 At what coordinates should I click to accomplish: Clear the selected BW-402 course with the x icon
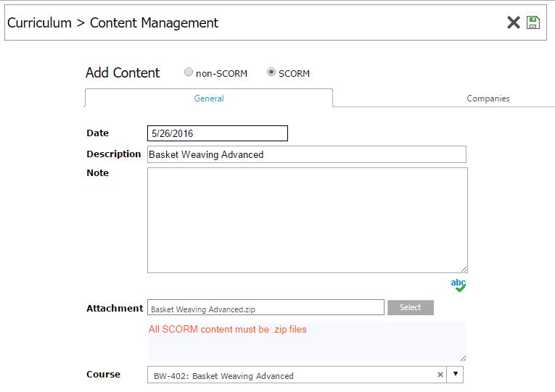(x=440, y=375)
